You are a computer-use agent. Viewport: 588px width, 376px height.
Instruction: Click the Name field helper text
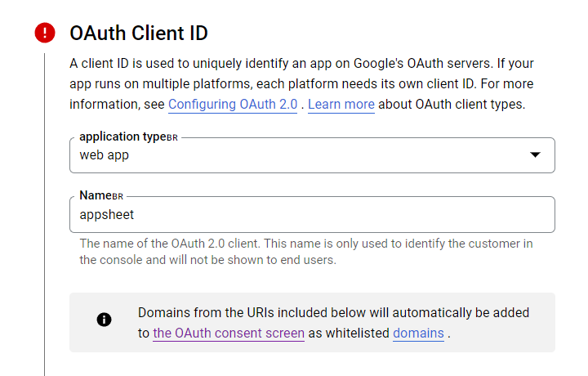click(306, 252)
